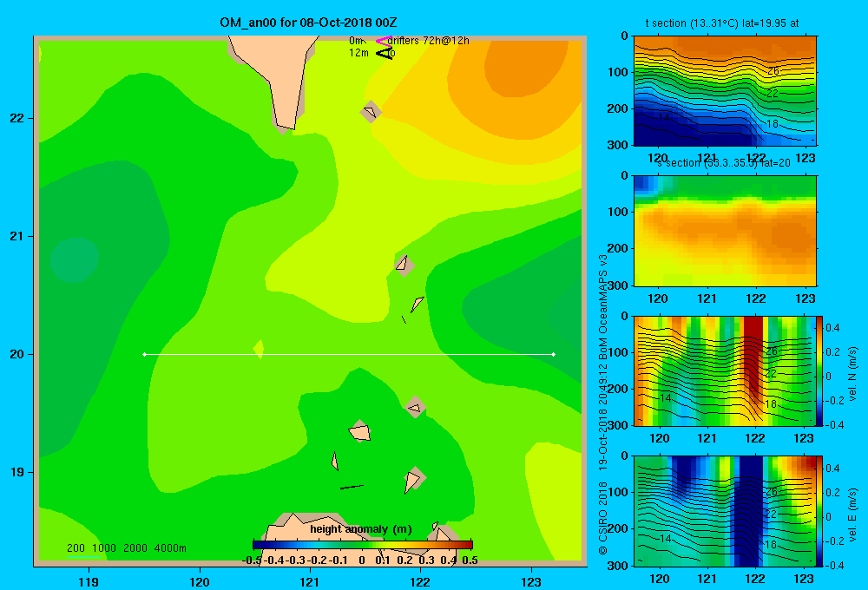Click the 't section (13..31°C) lat=19.95' title

tap(722, 23)
